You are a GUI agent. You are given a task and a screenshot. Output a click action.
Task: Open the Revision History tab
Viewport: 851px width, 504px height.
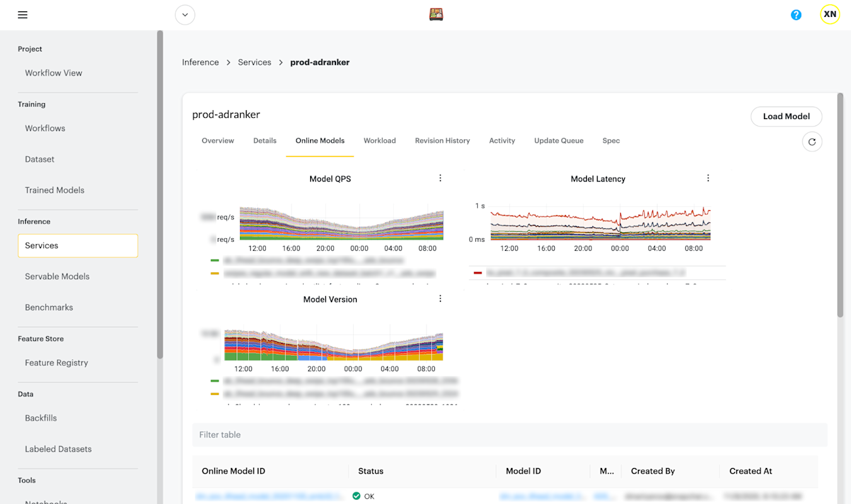[443, 140]
